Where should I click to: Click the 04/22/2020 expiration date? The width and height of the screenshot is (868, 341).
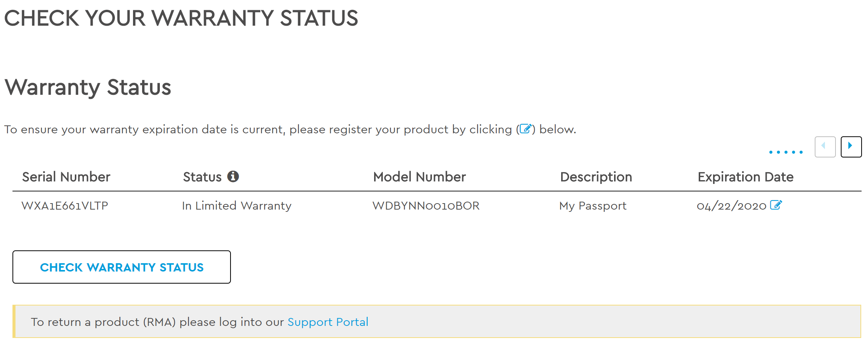731,206
